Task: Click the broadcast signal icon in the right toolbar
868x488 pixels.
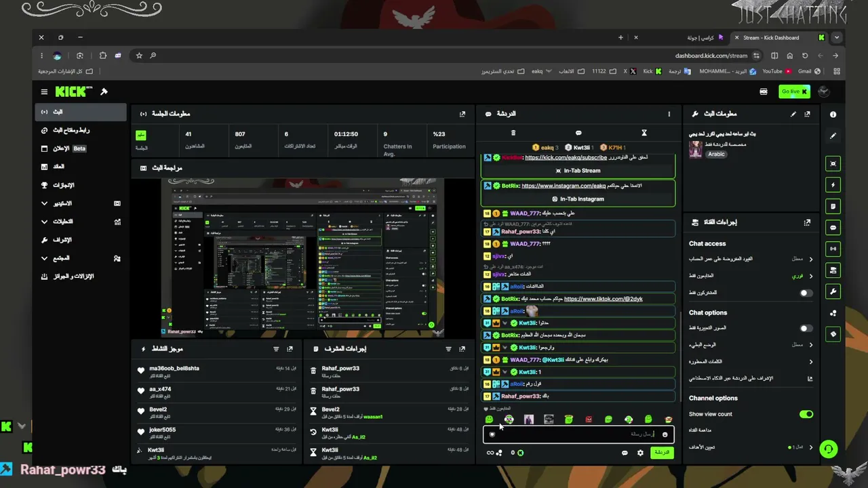Action: (x=833, y=249)
